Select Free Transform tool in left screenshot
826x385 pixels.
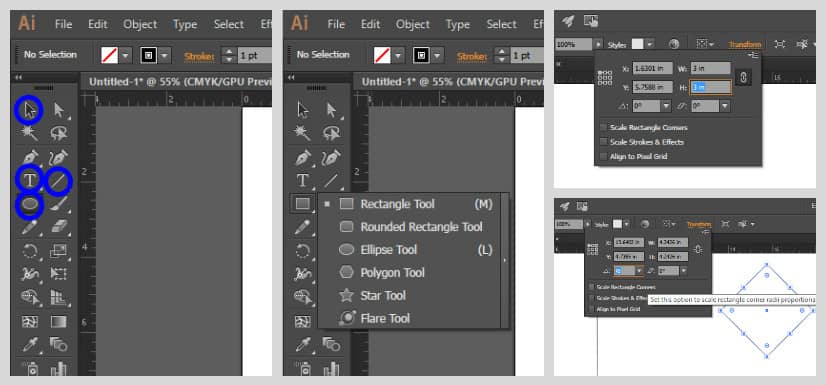point(59,274)
